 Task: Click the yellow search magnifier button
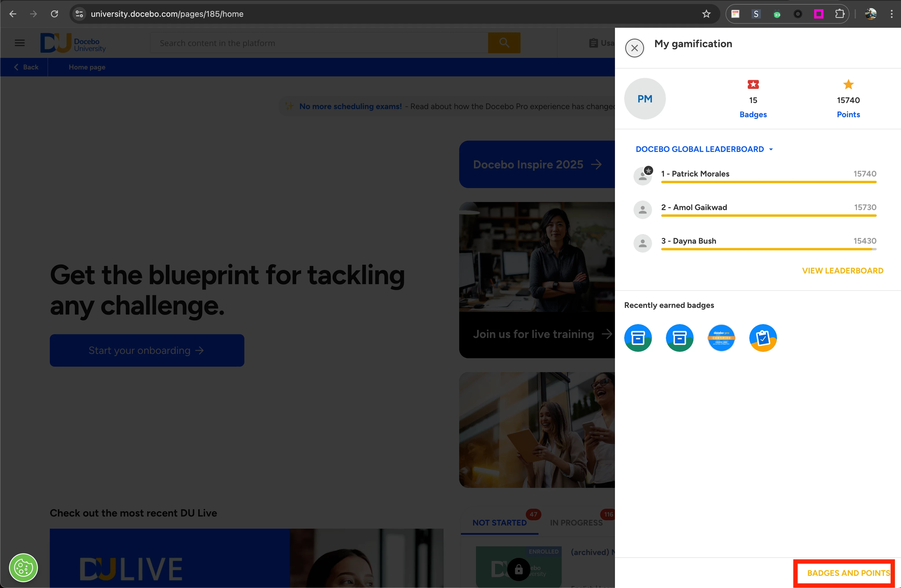504,43
